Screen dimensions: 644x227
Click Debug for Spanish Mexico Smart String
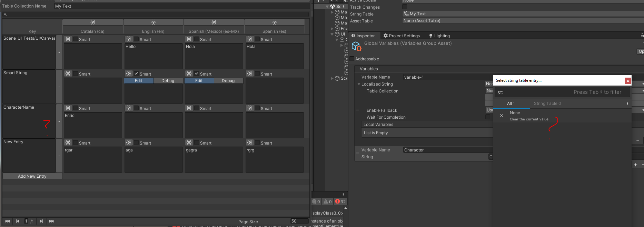(228, 81)
